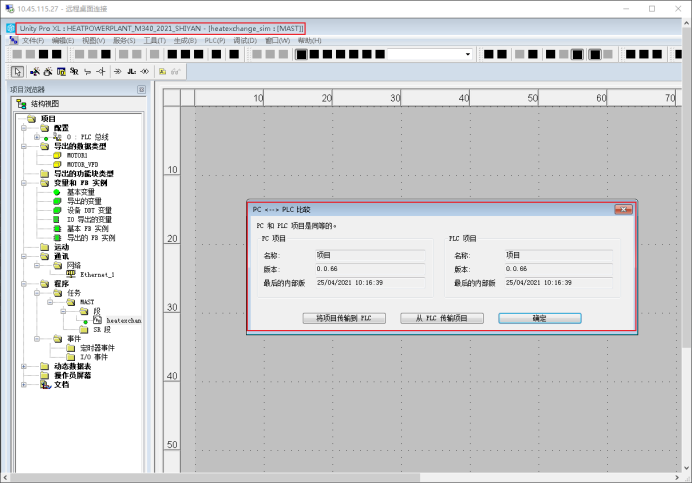Click the 基本变量 green variable icon
This screenshot has height=483, width=693.
58,192
